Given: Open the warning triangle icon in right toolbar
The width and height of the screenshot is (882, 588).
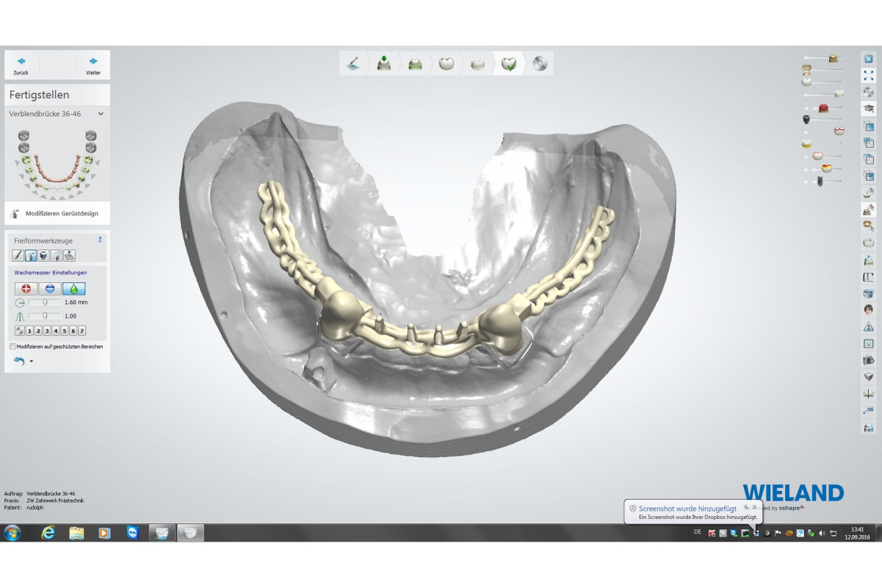Looking at the screenshot, I should point(869,326).
